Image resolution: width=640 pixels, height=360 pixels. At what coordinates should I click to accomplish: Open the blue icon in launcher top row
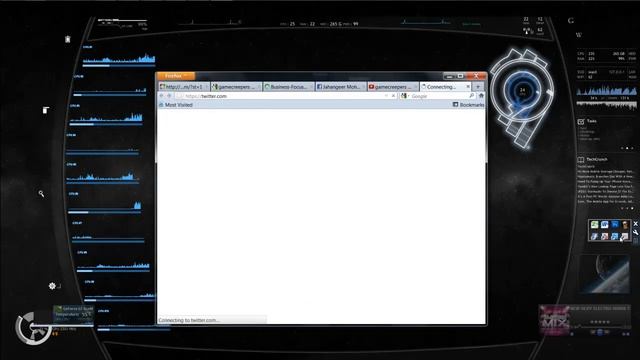coord(615,224)
